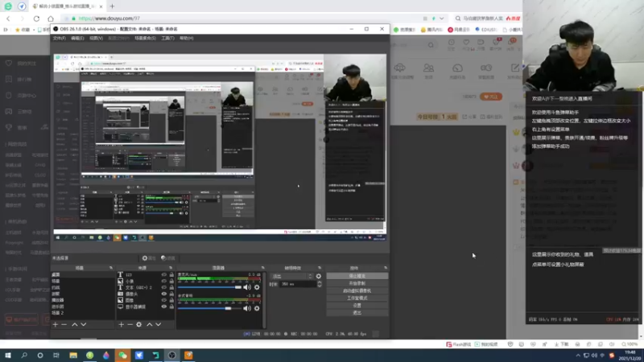The width and height of the screenshot is (644, 362).
Task: Toggle visibility of the image source
Action: [x=164, y=300]
